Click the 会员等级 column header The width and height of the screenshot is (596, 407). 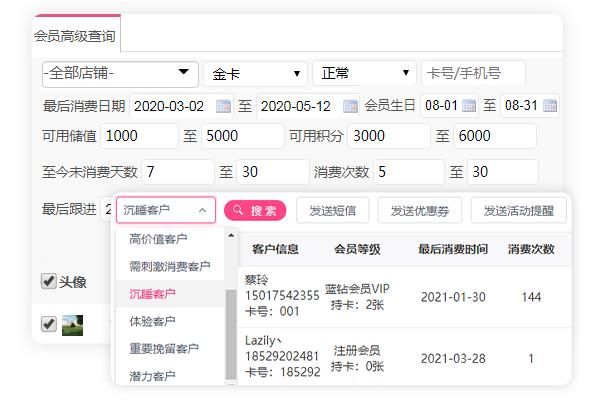(x=357, y=249)
